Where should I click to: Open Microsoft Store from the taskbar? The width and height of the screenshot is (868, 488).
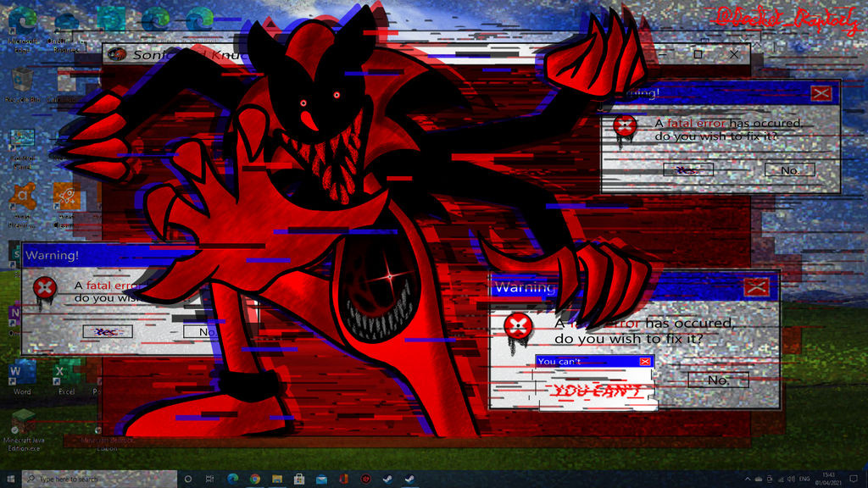(298, 477)
